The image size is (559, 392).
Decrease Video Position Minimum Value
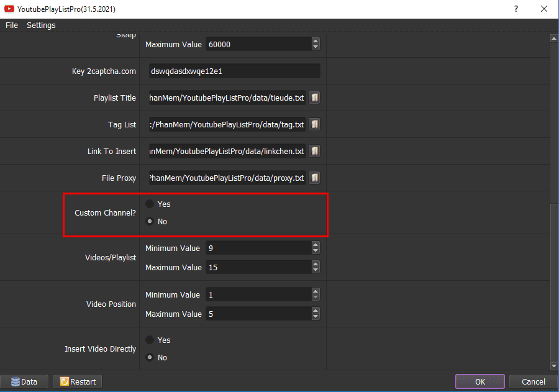pyautogui.click(x=315, y=298)
